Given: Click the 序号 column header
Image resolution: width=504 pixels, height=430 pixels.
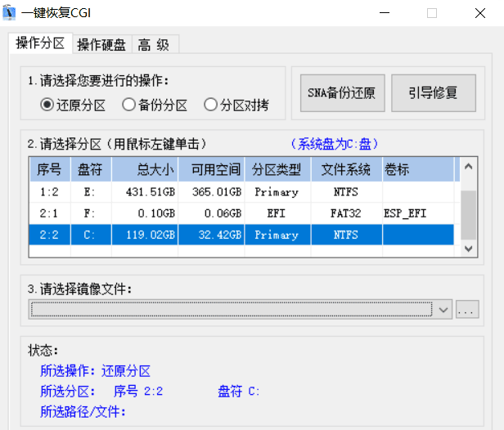Looking at the screenshot, I should point(50,169).
